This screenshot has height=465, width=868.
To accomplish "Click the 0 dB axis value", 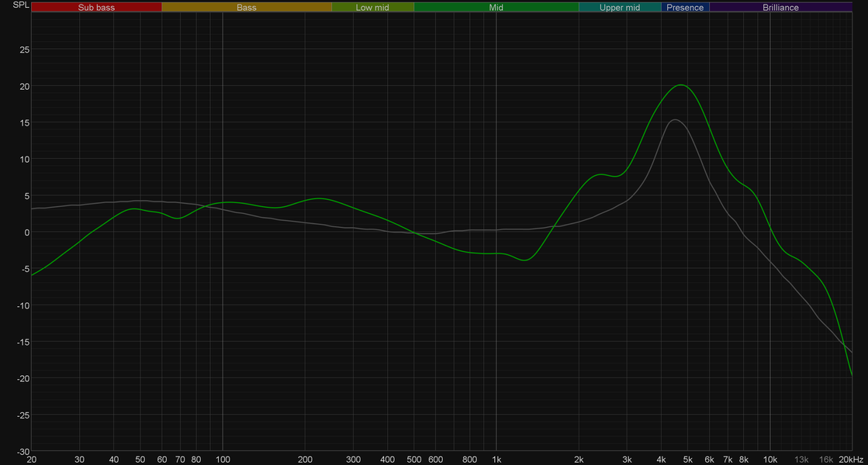I will (26, 232).
